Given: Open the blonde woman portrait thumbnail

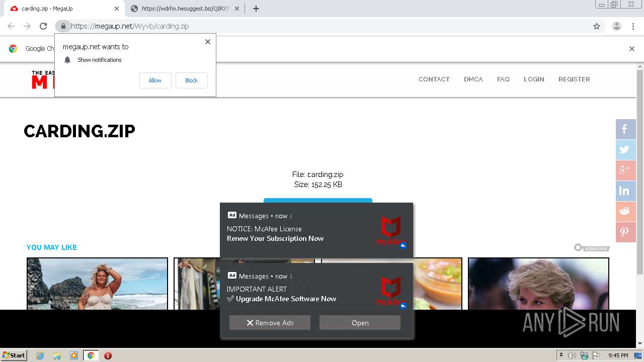Looking at the screenshot, I should (x=538, y=284).
